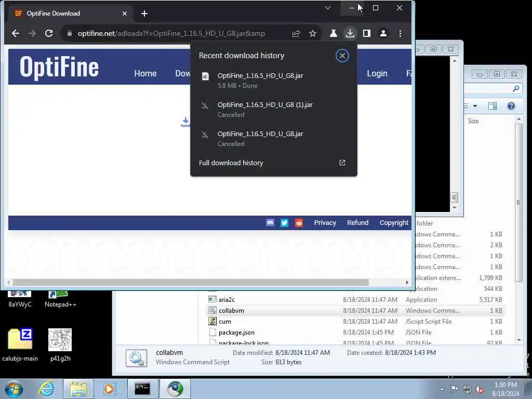Click the forward navigation arrow
This screenshot has height=399, width=532.
click(32, 33)
